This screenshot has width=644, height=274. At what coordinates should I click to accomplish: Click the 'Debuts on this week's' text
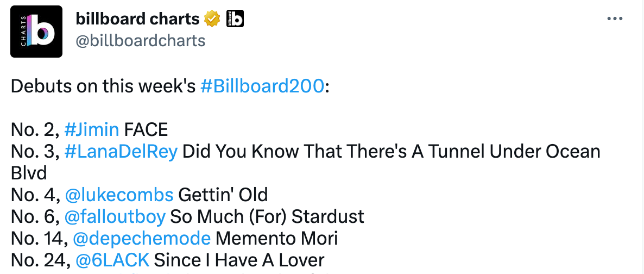coord(103,86)
